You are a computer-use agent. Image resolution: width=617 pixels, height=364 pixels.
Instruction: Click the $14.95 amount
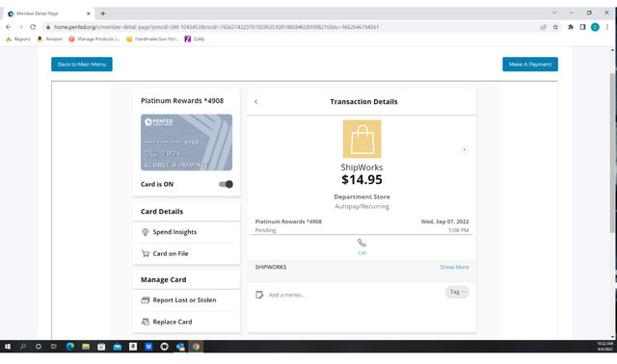pyautogui.click(x=362, y=180)
